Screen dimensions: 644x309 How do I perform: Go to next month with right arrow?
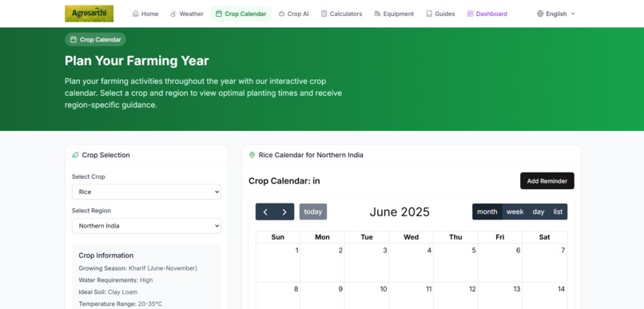284,212
